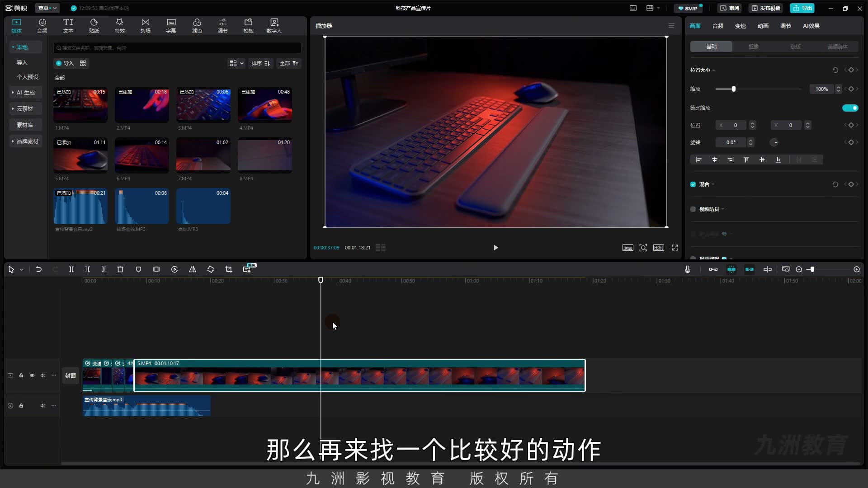This screenshot has height=488, width=868.
Task: Click the crop icon in timeline toolbar
Action: 229,269
